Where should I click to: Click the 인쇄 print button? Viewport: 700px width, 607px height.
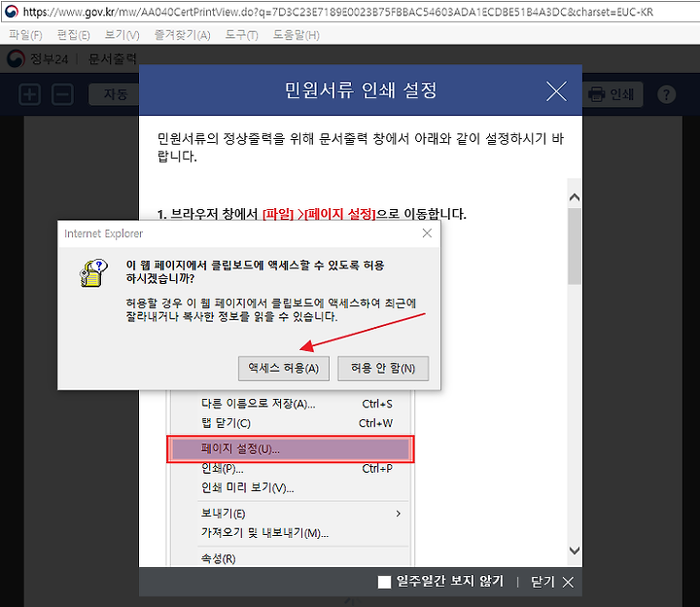(x=612, y=94)
